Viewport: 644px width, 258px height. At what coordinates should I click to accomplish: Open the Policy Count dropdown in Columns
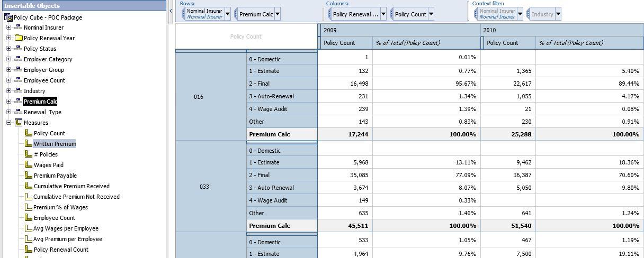[431, 14]
